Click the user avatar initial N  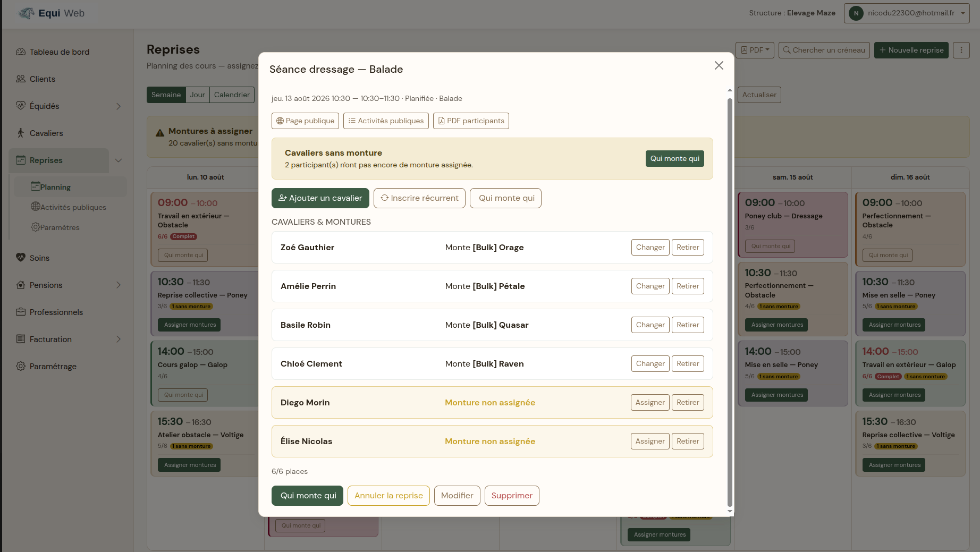(x=856, y=13)
